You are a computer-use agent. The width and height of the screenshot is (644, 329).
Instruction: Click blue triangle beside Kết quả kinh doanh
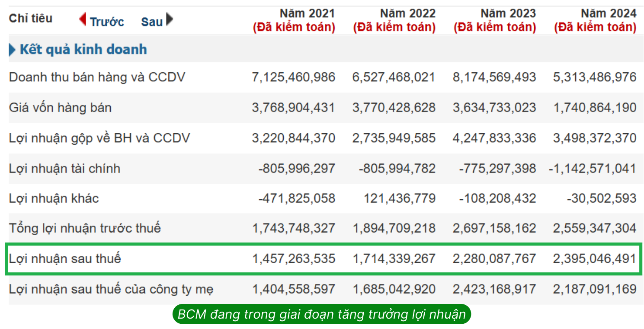point(12,50)
